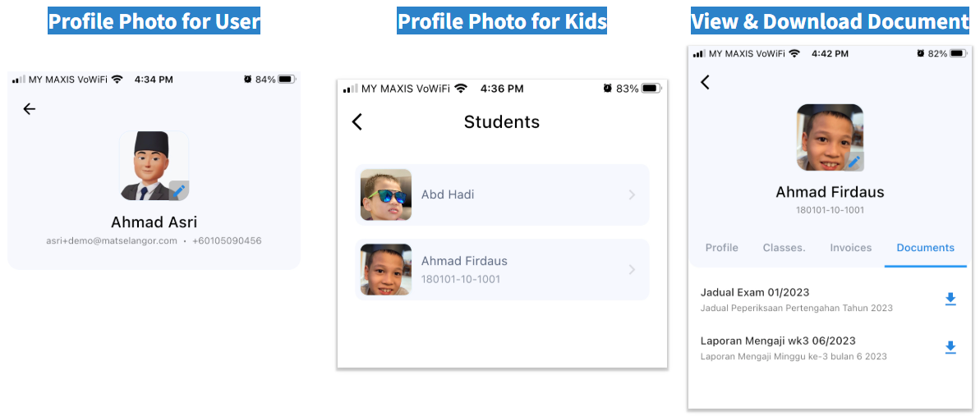980x416 pixels.
Task: Tap back chevron on Students screen
Action: tap(357, 122)
